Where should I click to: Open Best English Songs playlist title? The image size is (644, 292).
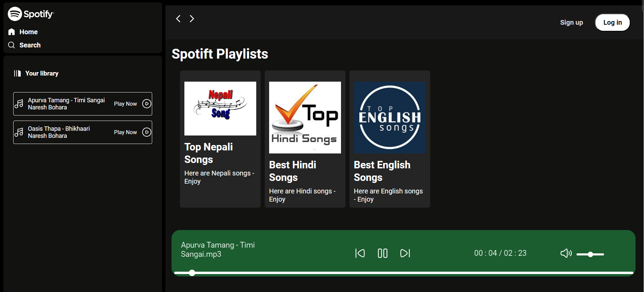pyautogui.click(x=382, y=171)
